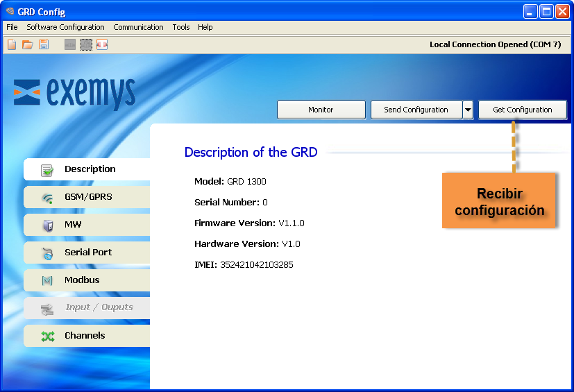The image size is (574, 392).
Task: Open the Tools menu
Action: (180, 27)
